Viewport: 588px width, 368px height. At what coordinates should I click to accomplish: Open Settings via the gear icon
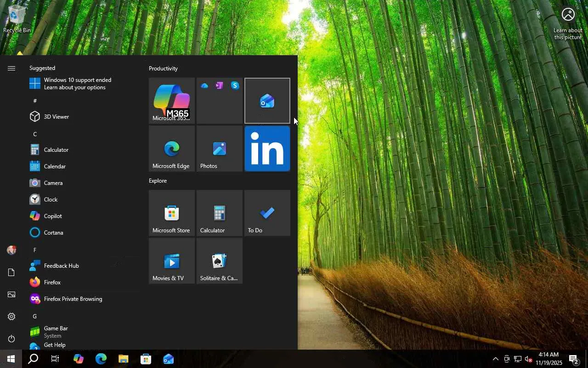(11, 316)
